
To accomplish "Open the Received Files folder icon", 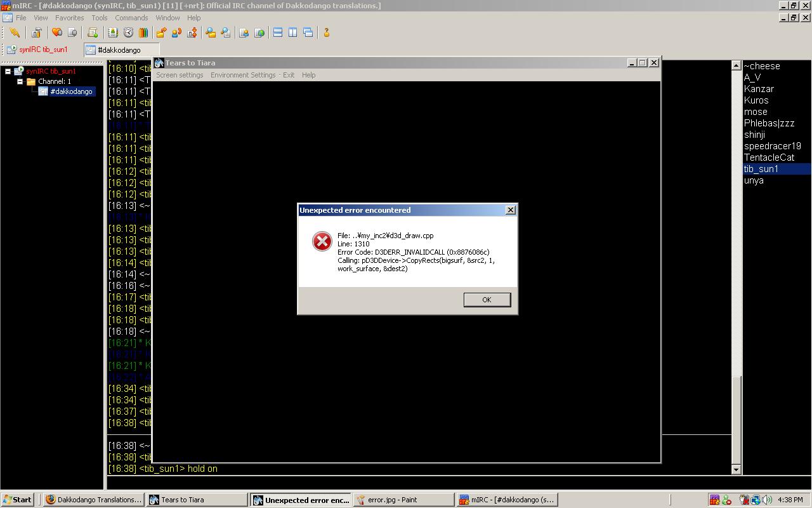I will 211,32.
